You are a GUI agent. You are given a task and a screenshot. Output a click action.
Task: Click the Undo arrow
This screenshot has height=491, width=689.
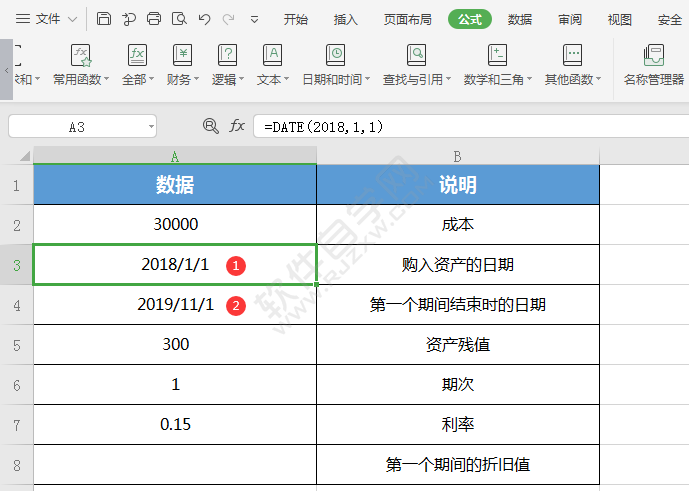pos(204,19)
